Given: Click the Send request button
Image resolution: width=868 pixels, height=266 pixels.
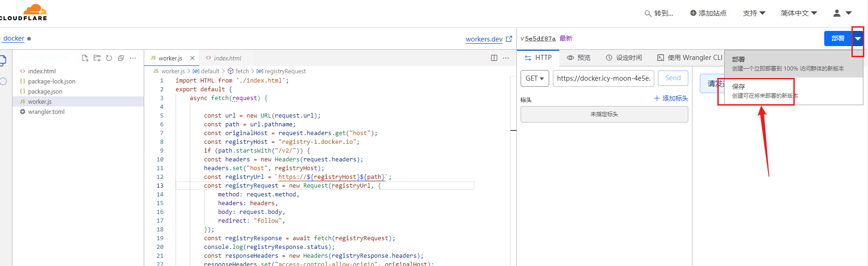Looking at the screenshot, I should 673,78.
